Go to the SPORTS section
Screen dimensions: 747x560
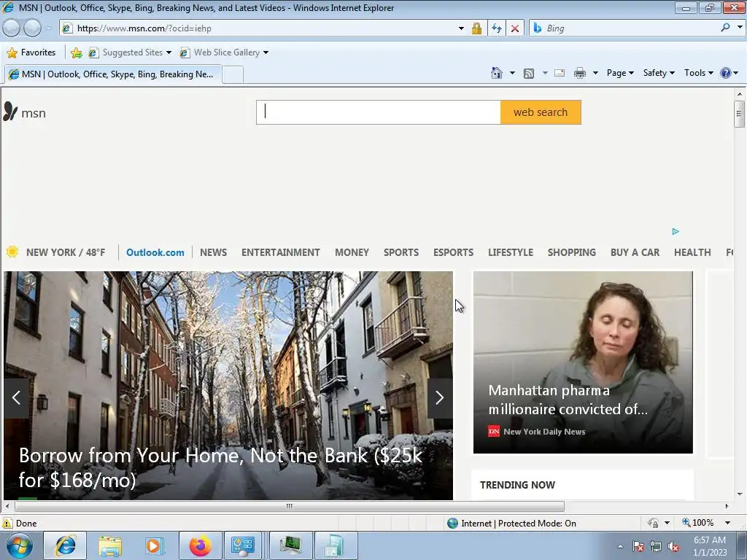pos(401,252)
